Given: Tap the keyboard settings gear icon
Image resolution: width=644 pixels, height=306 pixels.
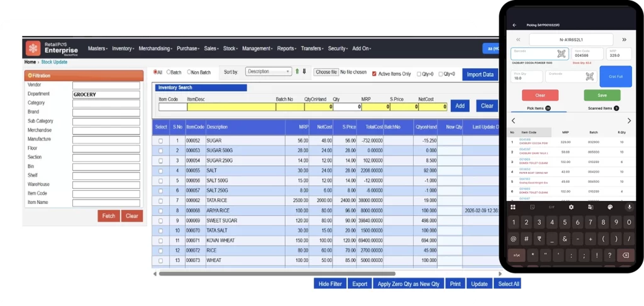Looking at the screenshot, I should [571, 207].
